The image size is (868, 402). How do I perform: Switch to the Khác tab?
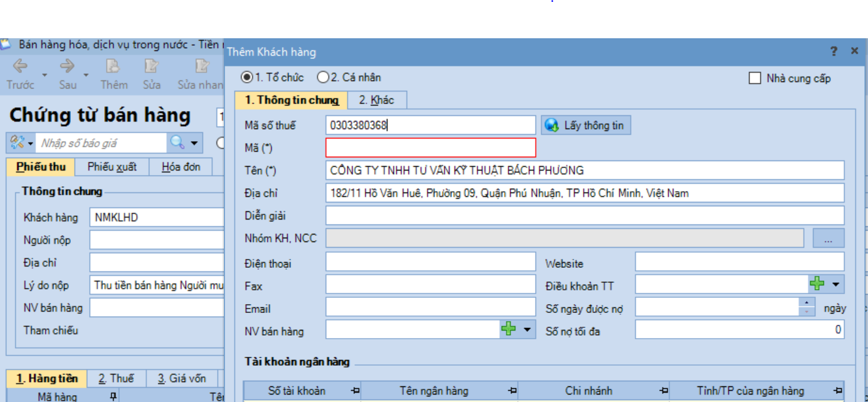coord(376,100)
